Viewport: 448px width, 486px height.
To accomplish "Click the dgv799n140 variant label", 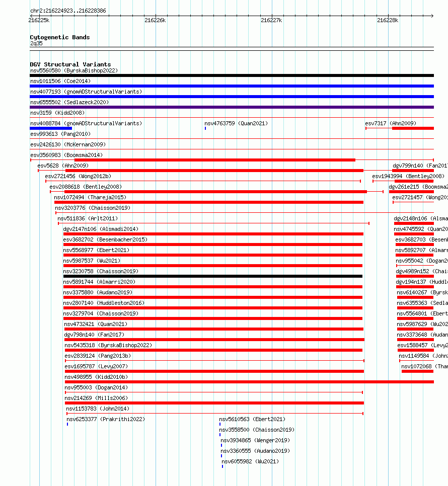I will (x=420, y=166).
